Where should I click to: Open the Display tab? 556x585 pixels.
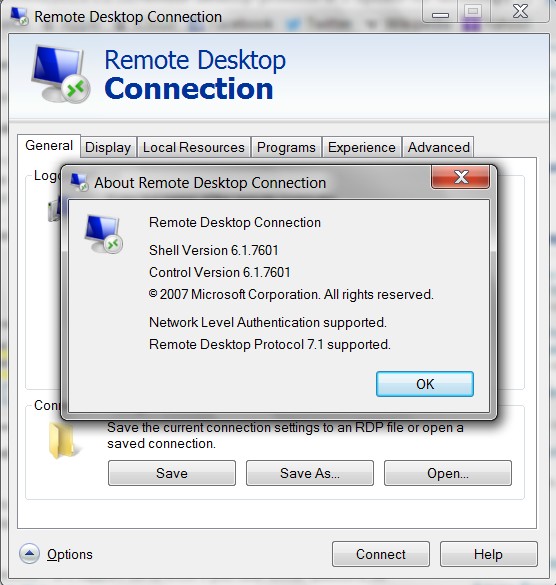pyautogui.click(x=108, y=147)
